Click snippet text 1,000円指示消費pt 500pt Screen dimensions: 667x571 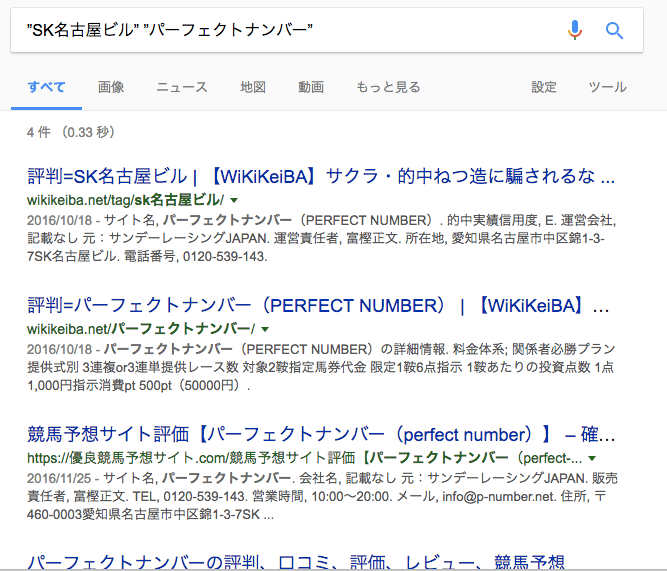(x=100, y=385)
